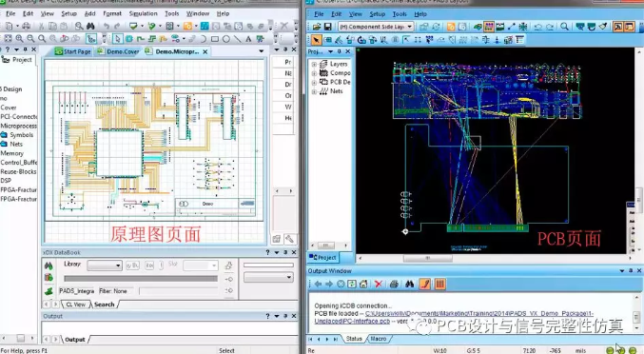Open the Output Window panel menu arrow
The height and width of the screenshot is (354, 644).
pos(622,270)
